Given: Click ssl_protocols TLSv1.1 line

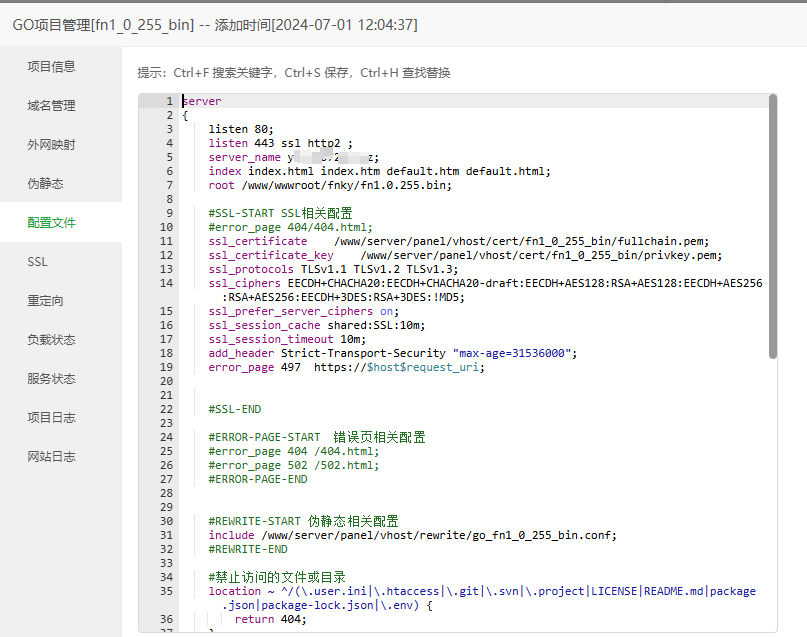Looking at the screenshot, I should [333, 269].
